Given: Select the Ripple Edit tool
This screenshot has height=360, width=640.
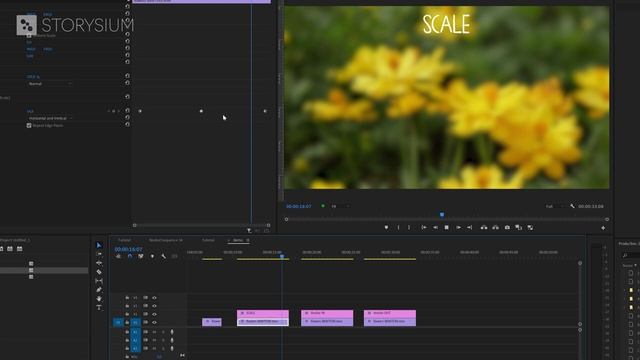Looking at the screenshot, I should click(99, 263).
